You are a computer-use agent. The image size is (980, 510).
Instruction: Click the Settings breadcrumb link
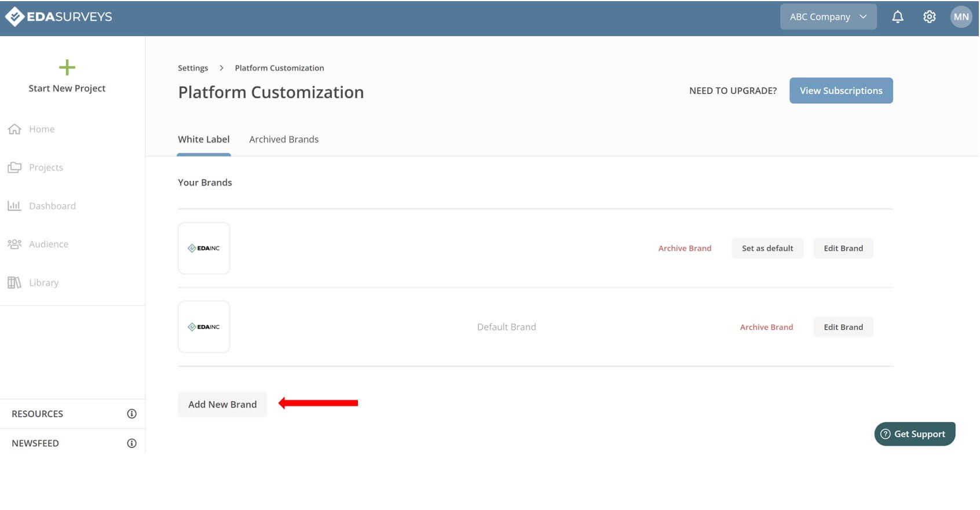pyautogui.click(x=193, y=68)
